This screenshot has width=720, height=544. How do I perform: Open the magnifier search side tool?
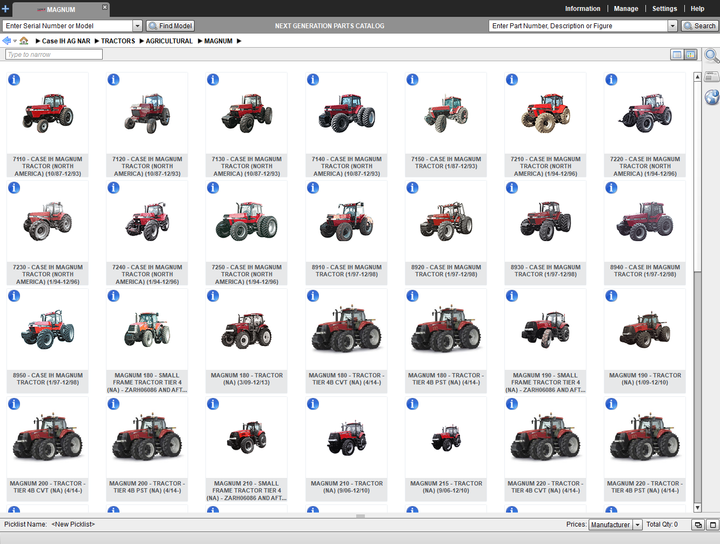click(712, 56)
